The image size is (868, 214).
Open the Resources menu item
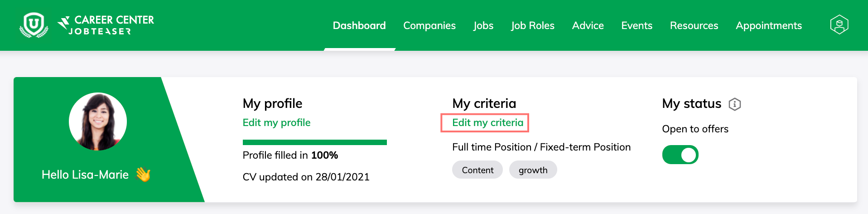click(x=694, y=25)
